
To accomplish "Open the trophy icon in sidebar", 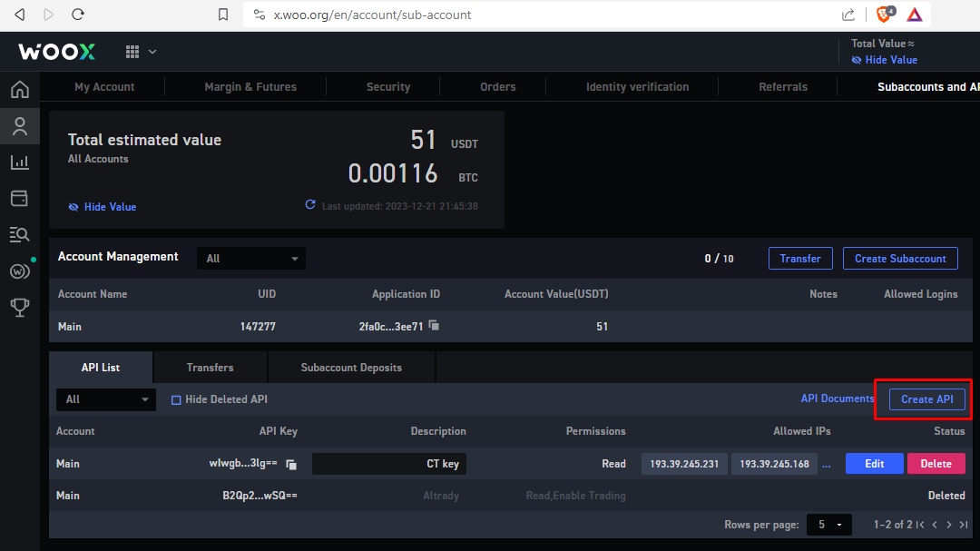I will [20, 307].
